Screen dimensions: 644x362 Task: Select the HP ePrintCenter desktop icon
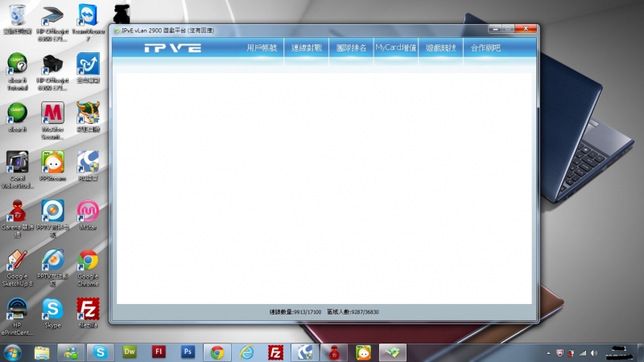(17, 316)
